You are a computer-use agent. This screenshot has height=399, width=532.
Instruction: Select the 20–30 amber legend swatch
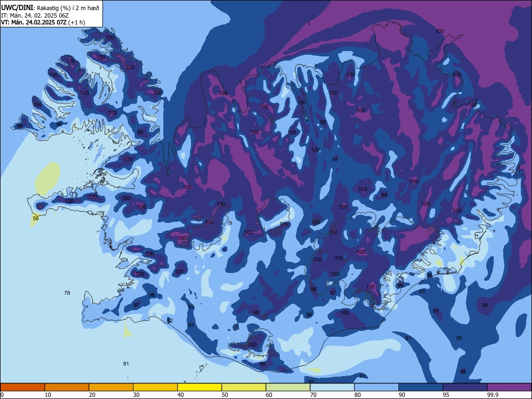tap(111, 387)
